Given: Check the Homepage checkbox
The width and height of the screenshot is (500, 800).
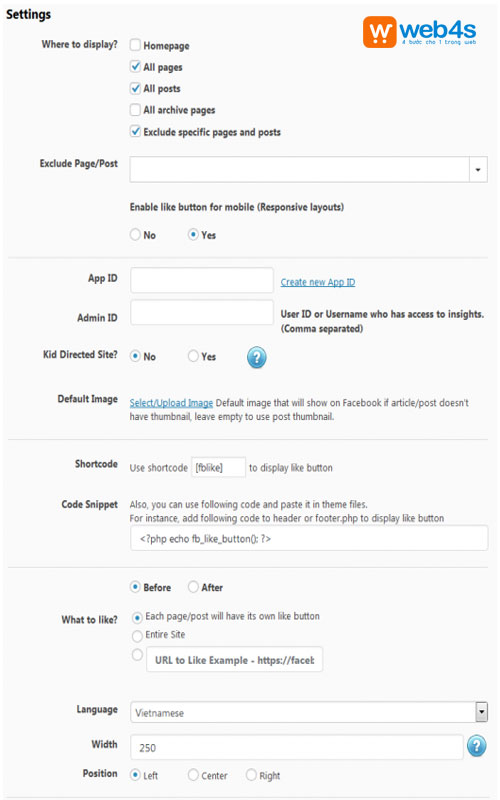Looking at the screenshot, I should click(x=135, y=45).
